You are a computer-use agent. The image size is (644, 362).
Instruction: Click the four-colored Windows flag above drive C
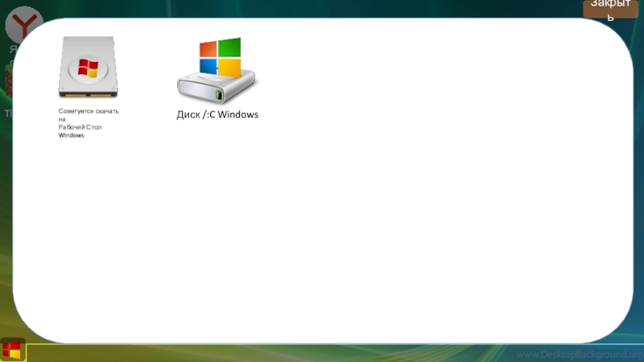(x=221, y=57)
